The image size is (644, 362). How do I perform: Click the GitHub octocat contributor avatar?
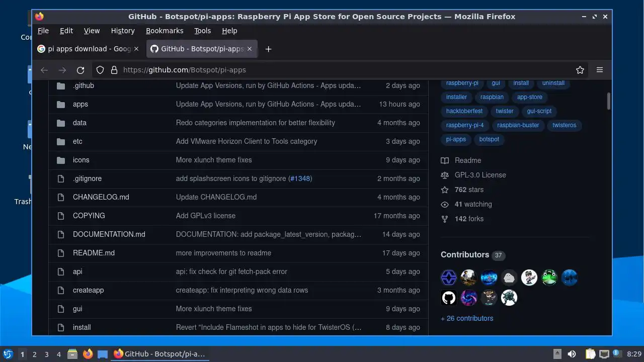449,298
